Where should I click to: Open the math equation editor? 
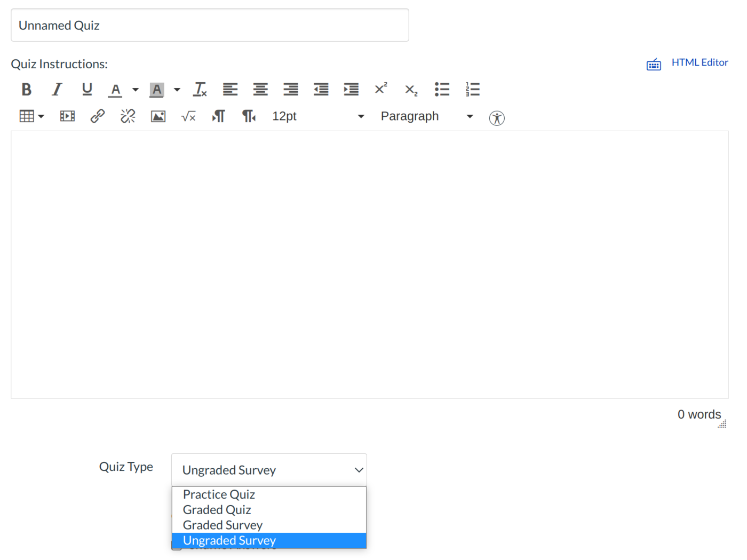[188, 116]
